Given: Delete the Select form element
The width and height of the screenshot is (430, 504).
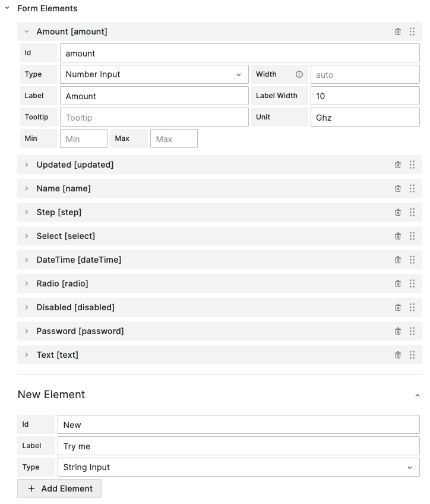Looking at the screenshot, I should (x=398, y=236).
